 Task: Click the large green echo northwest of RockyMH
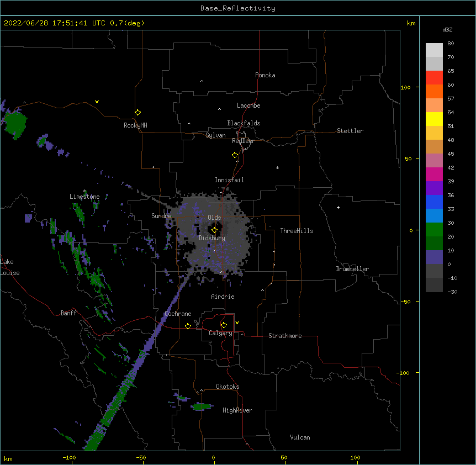pyautogui.click(x=15, y=125)
